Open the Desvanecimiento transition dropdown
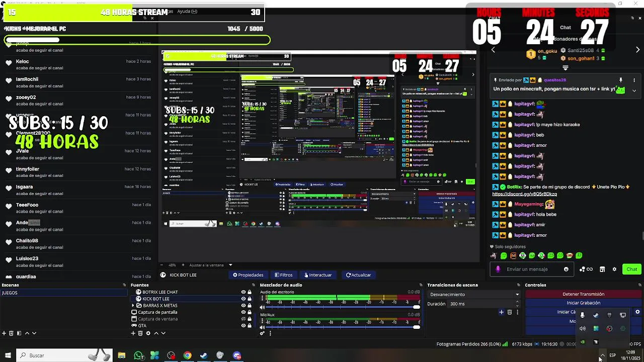644x362 pixels. (x=474, y=294)
